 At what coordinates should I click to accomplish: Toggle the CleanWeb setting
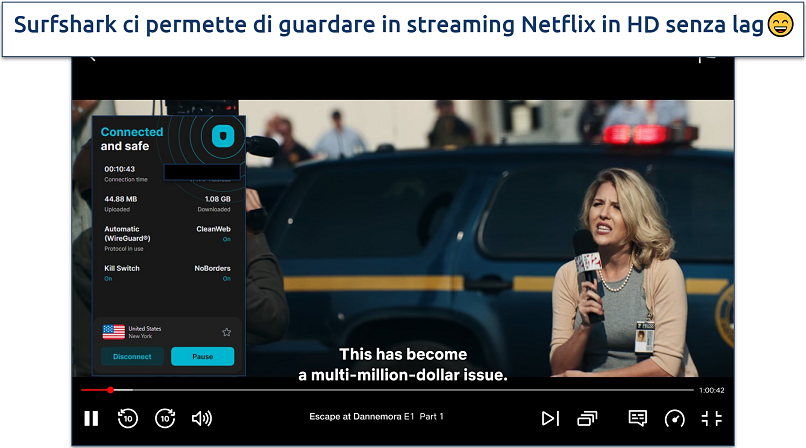(213, 233)
